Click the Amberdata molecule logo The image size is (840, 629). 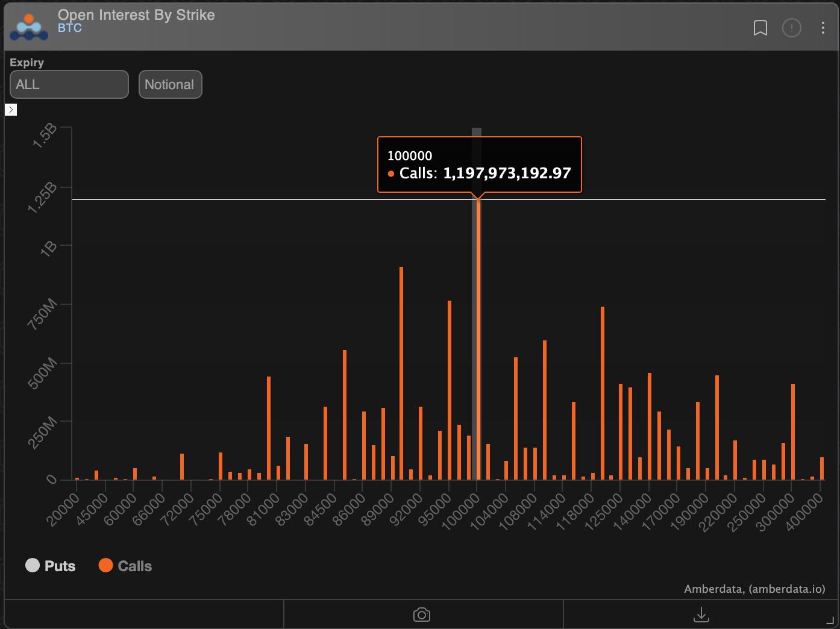(29, 27)
